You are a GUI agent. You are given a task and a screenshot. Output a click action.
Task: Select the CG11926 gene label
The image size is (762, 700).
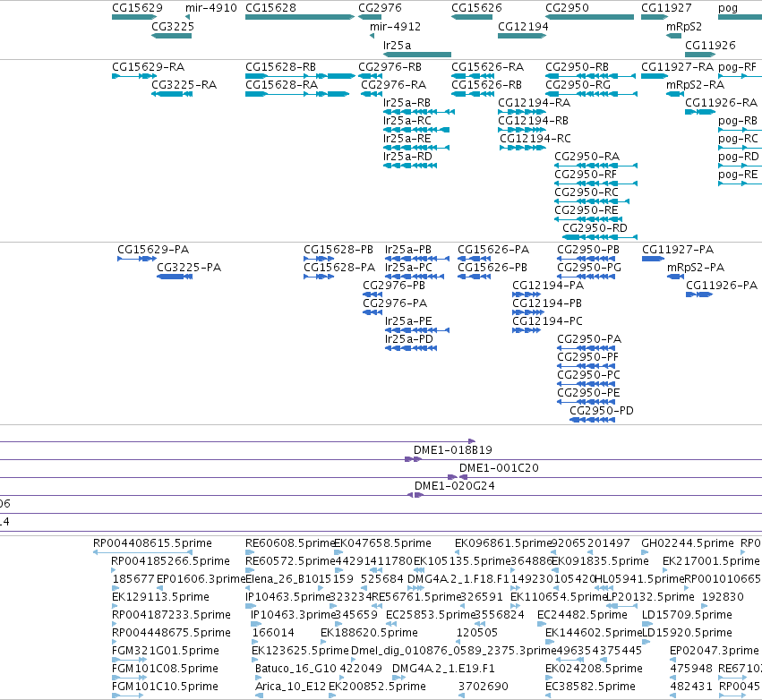710,46
